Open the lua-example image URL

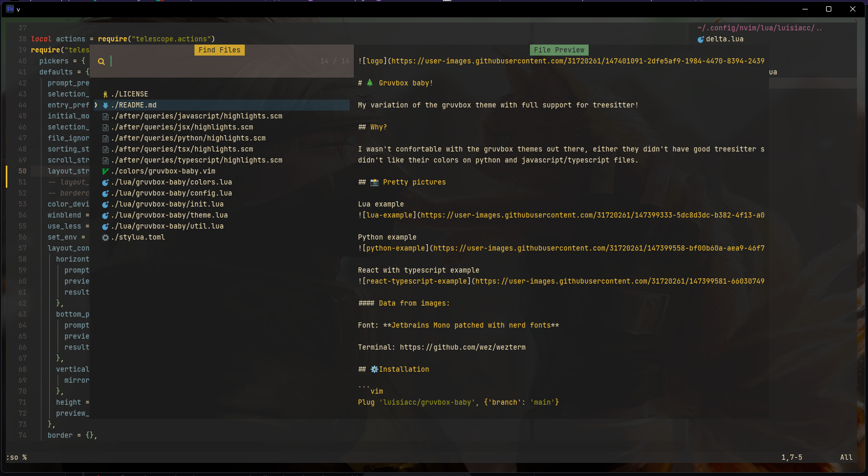593,215
